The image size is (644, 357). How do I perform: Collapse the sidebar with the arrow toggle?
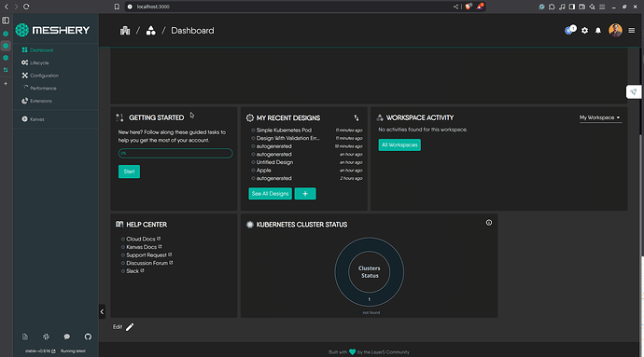pos(102,312)
